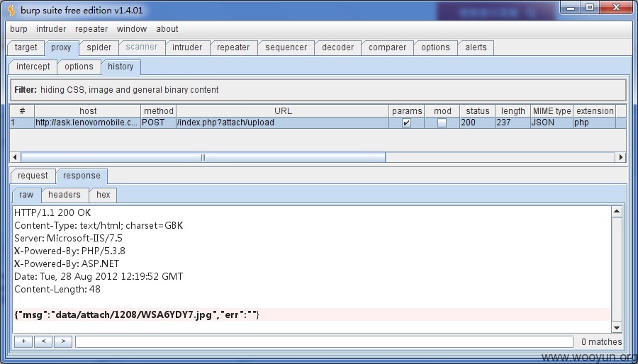Toggle the mod checkbox in row 1

[x=442, y=123]
